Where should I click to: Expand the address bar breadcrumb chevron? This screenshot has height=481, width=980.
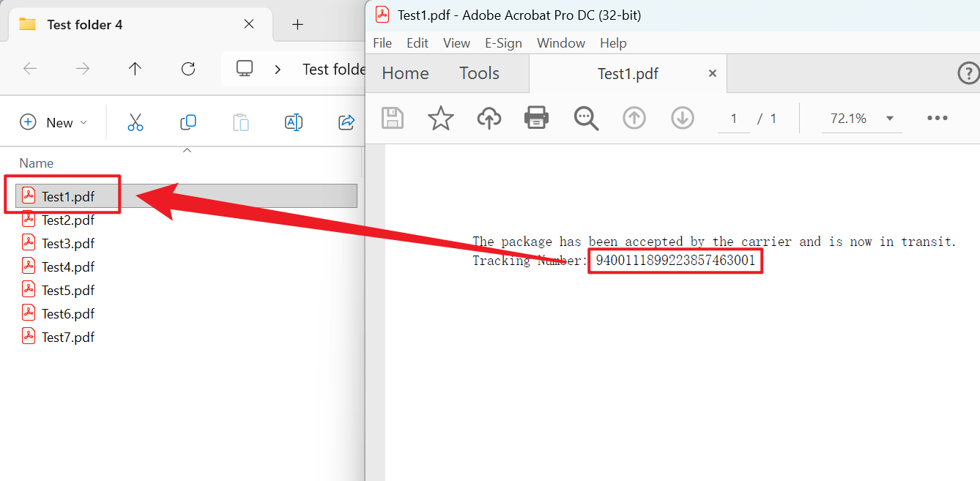click(278, 69)
